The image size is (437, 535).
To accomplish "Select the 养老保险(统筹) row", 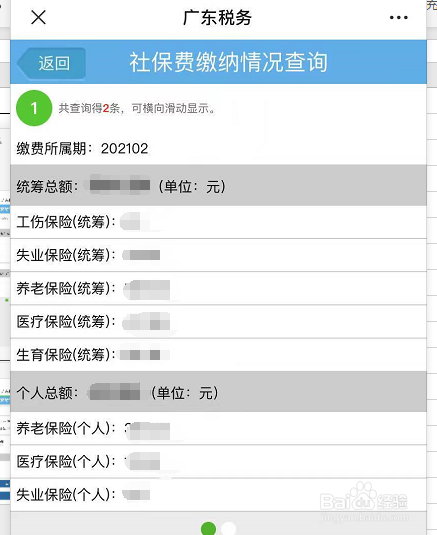I will [x=218, y=289].
